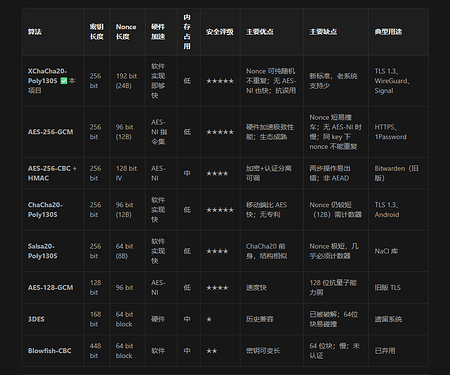
Task: Click the green checkmark beside XChaCha20-Poly1305
Action: coord(64,81)
